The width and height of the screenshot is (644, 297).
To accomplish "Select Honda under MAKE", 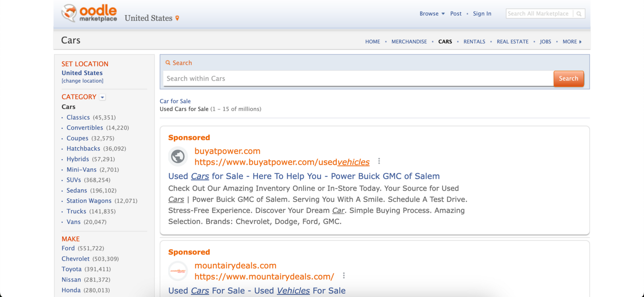I will point(71,290).
